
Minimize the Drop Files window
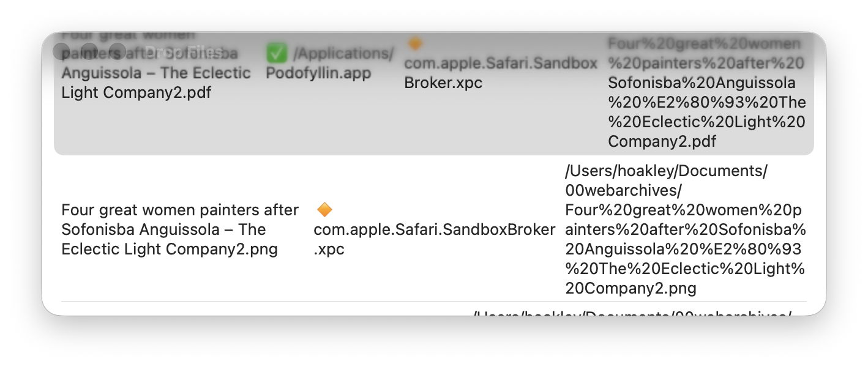[89, 51]
